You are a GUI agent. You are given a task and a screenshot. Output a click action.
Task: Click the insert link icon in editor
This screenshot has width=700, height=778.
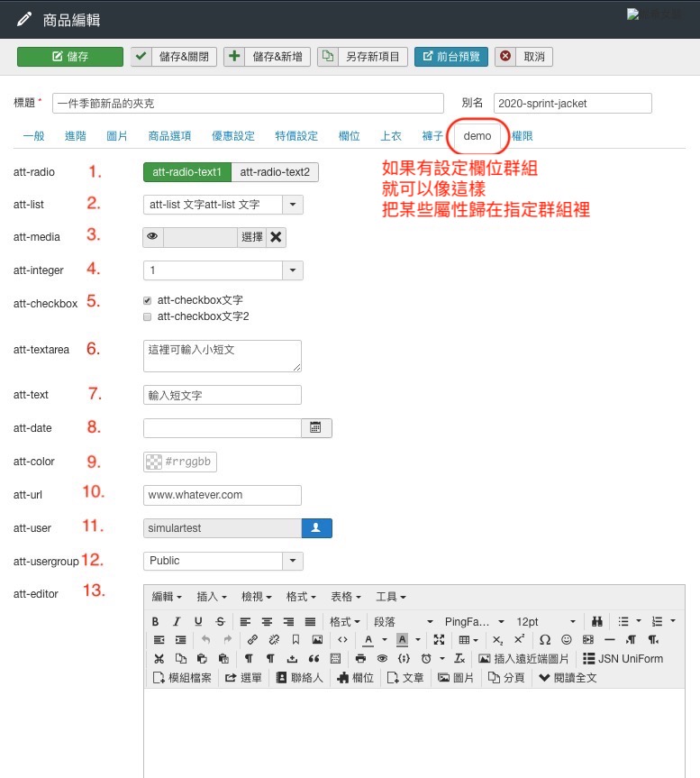point(253,640)
